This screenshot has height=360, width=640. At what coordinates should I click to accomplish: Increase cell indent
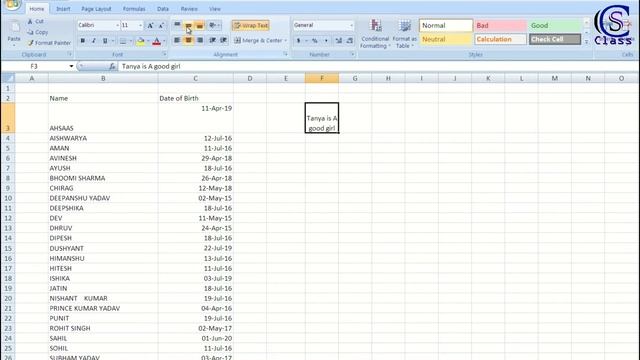(x=224, y=40)
